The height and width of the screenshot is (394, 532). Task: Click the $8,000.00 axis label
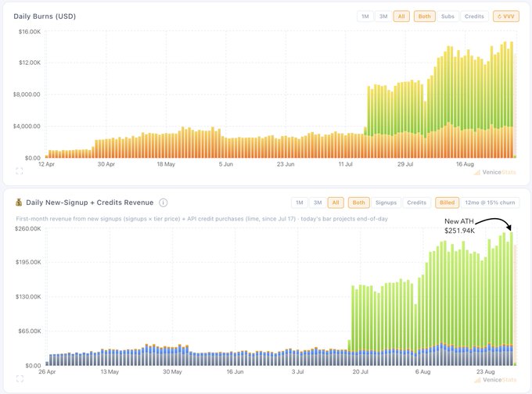pyautogui.click(x=27, y=95)
